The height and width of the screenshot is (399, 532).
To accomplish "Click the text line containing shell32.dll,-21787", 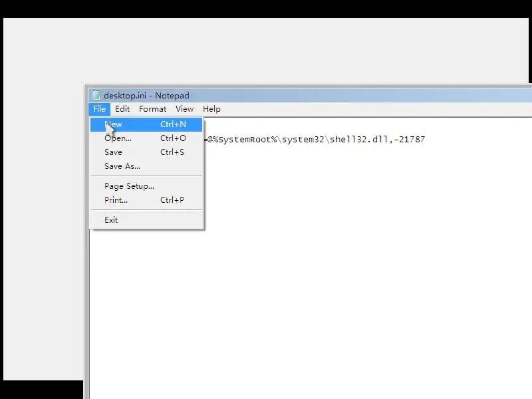I will [315, 140].
